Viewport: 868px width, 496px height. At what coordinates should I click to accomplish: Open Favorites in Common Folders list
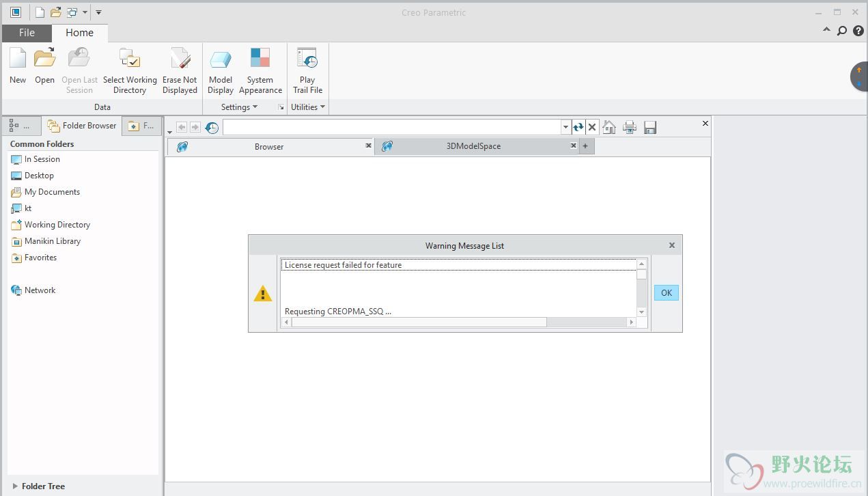pyautogui.click(x=33, y=258)
